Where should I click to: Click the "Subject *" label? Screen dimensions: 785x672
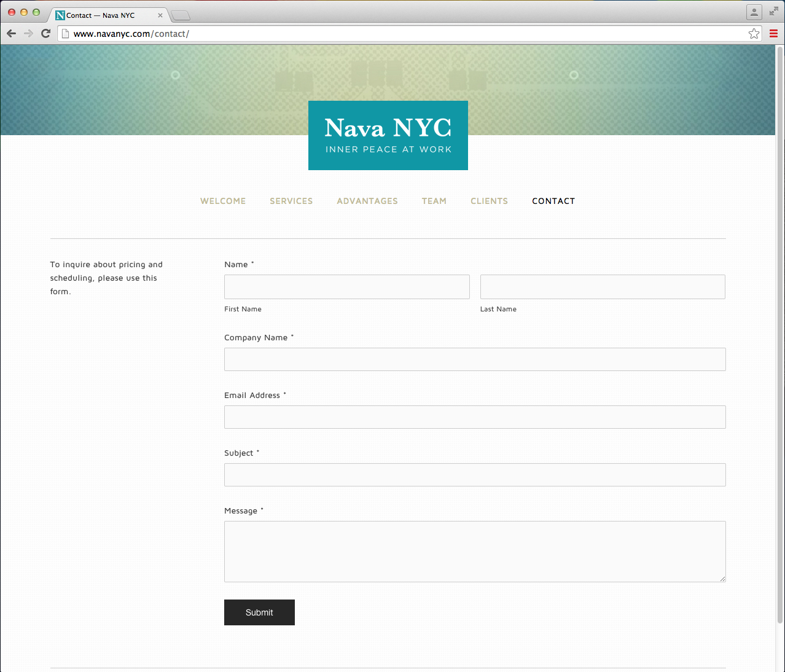(241, 453)
